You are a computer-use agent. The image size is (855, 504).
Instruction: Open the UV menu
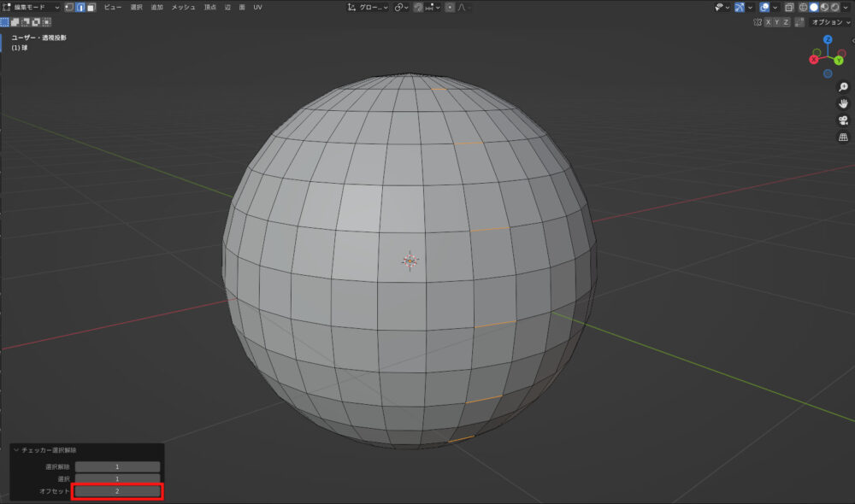[x=258, y=7]
